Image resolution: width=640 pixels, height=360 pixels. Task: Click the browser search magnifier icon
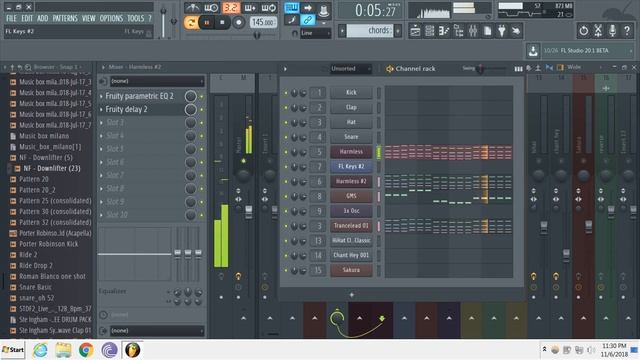coord(28,67)
